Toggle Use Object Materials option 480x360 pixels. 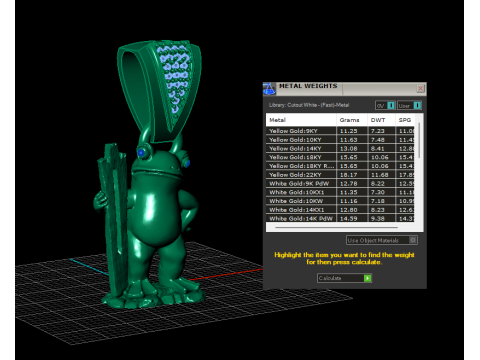[382, 240]
